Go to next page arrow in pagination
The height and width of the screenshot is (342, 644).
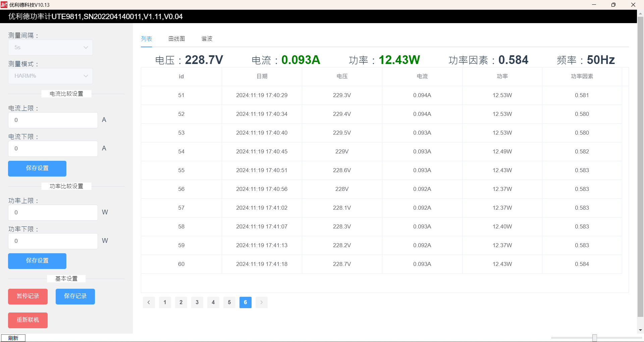[261, 302]
